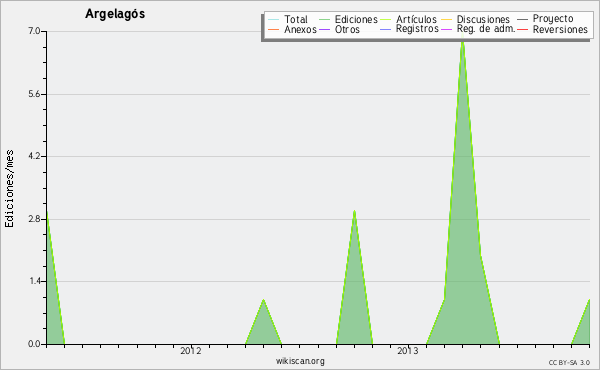Click the tallest peak in 2013
Image resolution: width=600 pixels, height=370 pixels.
462,41
